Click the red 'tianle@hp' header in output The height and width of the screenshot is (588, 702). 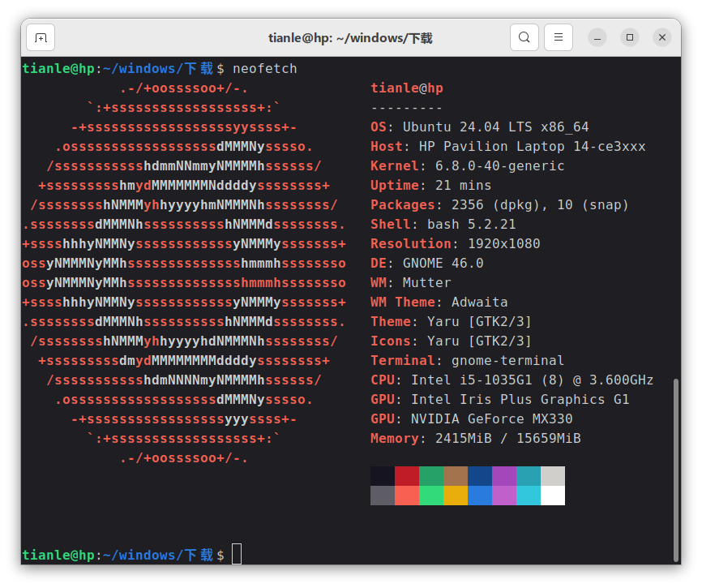point(407,88)
